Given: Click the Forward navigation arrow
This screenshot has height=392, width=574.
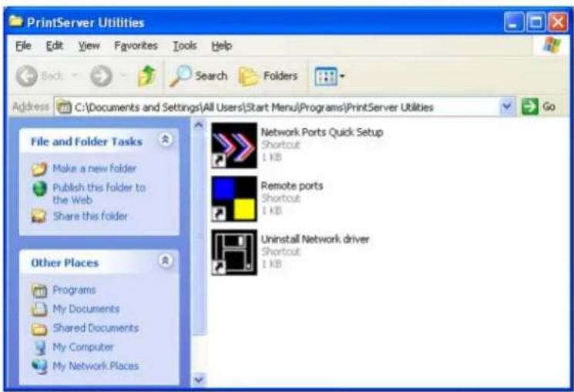Looking at the screenshot, I should [x=102, y=76].
